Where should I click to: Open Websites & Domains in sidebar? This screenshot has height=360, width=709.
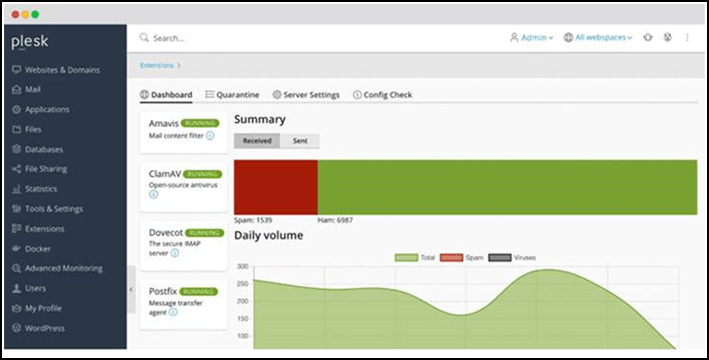point(56,70)
